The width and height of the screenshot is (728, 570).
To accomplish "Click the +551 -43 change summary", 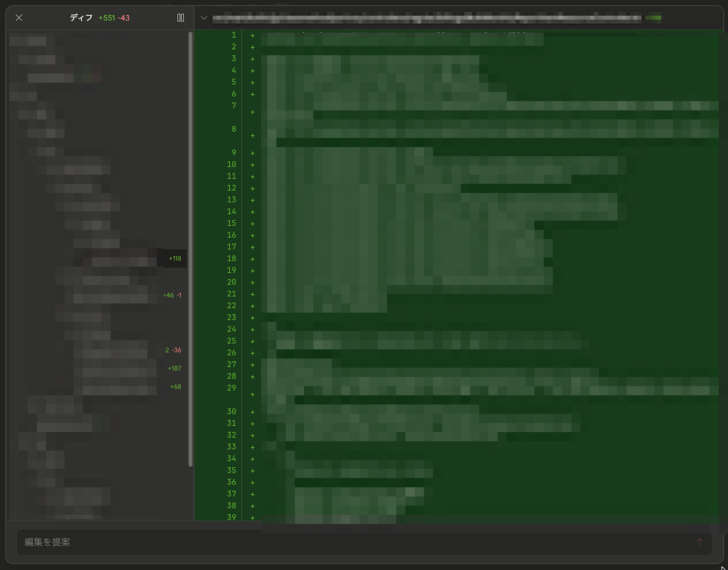I will tap(114, 17).
